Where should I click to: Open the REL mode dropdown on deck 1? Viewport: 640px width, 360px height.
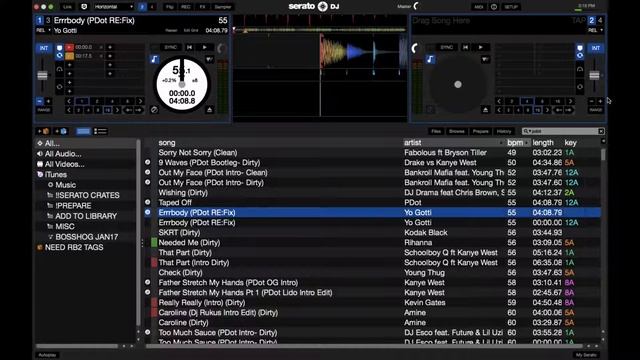tap(43, 30)
